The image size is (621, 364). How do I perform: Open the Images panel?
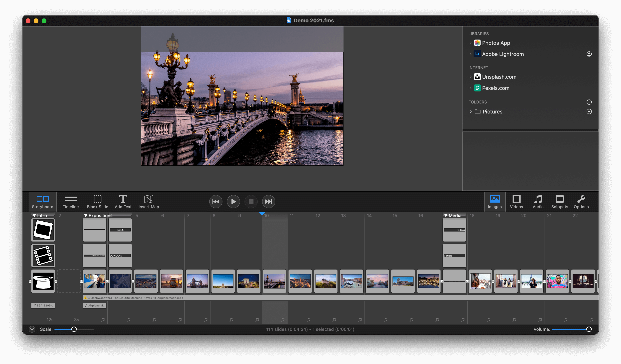click(494, 201)
